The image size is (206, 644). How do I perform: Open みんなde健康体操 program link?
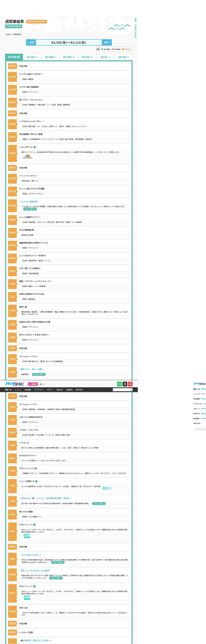[x=29, y=201]
